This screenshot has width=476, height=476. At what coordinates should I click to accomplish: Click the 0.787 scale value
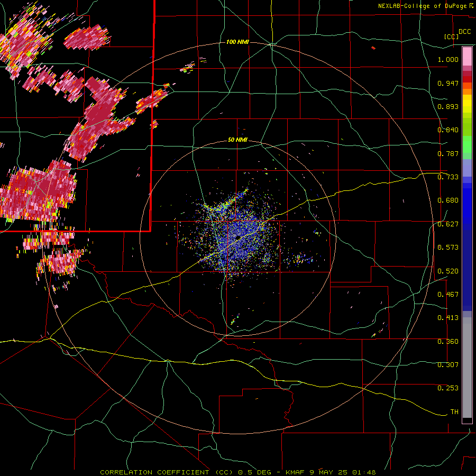coord(448,153)
